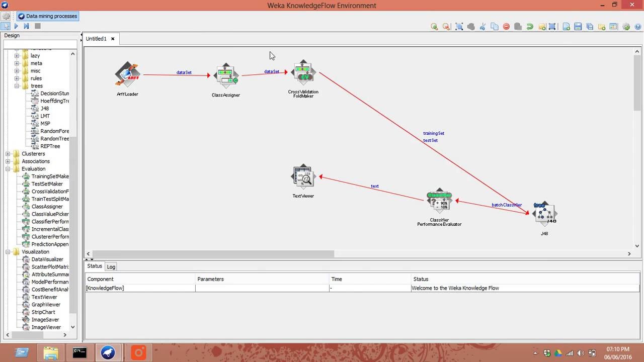Viewport: 644px width, 362px height.
Task: Click the select all toolbar icon
Action: pyautogui.click(x=459, y=27)
